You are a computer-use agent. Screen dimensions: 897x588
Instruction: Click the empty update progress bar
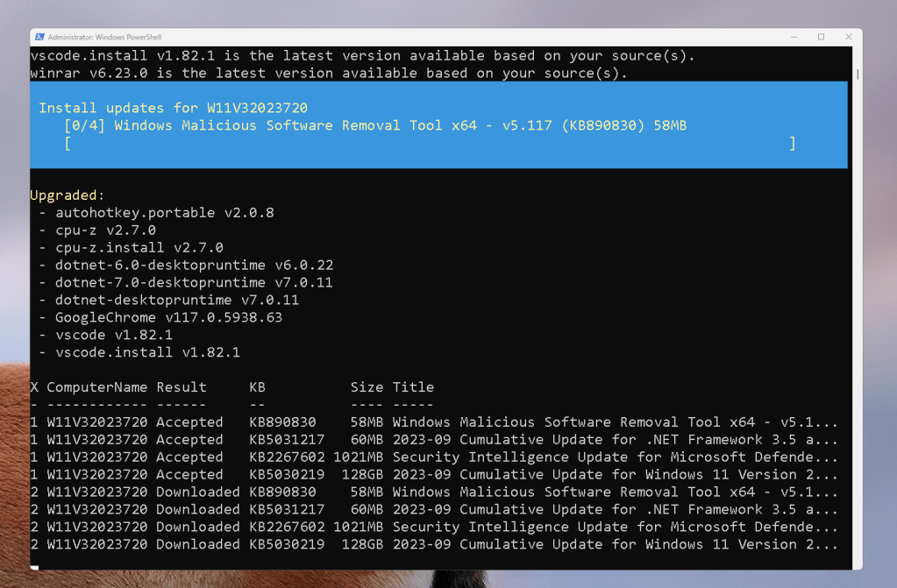click(x=431, y=143)
